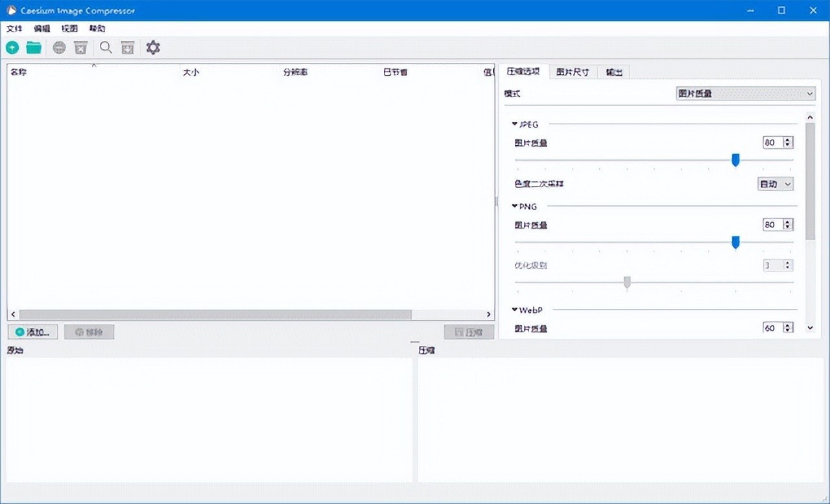Click the WebP quality number field showing 60
The image size is (830, 504).
coord(773,328)
